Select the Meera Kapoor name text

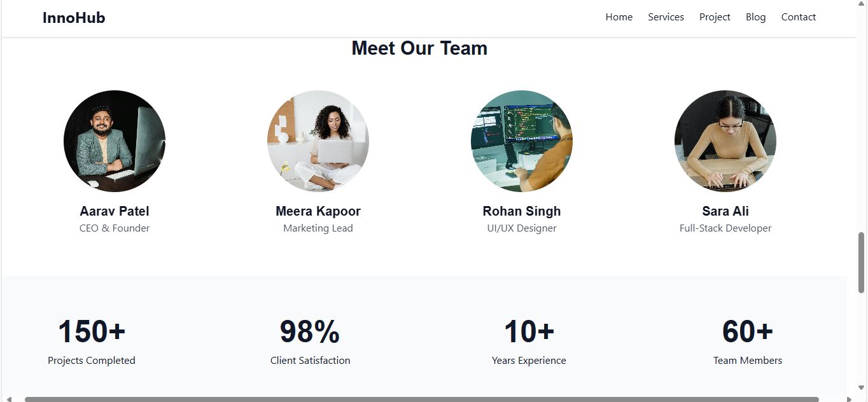(x=318, y=211)
